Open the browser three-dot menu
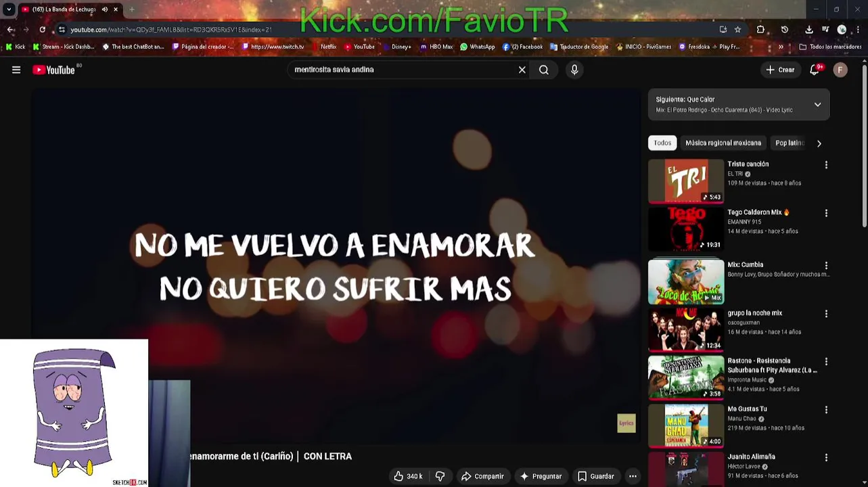 (x=858, y=30)
